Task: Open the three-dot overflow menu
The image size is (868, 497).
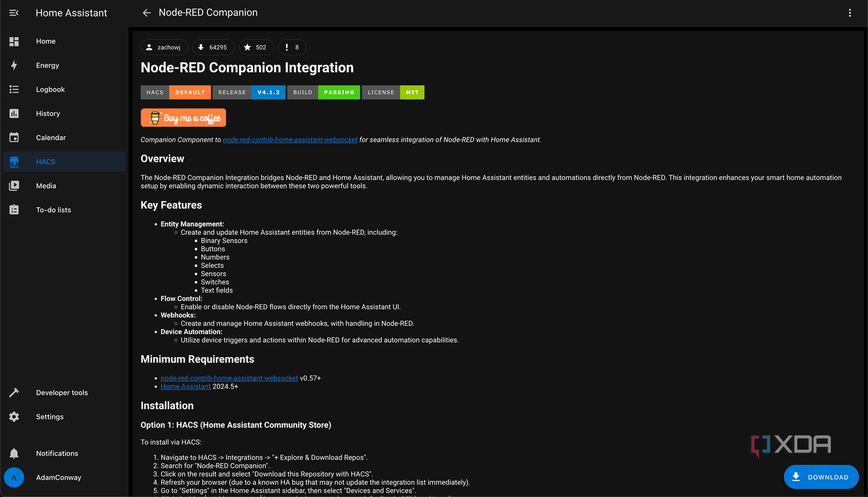Action: (850, 13)
